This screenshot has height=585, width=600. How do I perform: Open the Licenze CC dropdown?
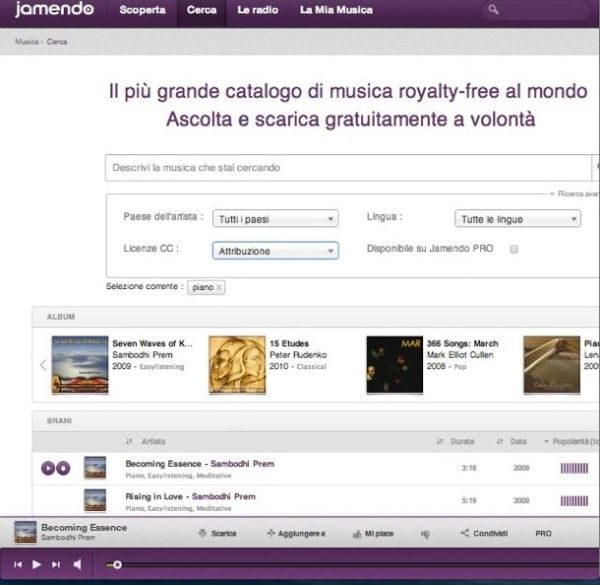coord(275,251)
